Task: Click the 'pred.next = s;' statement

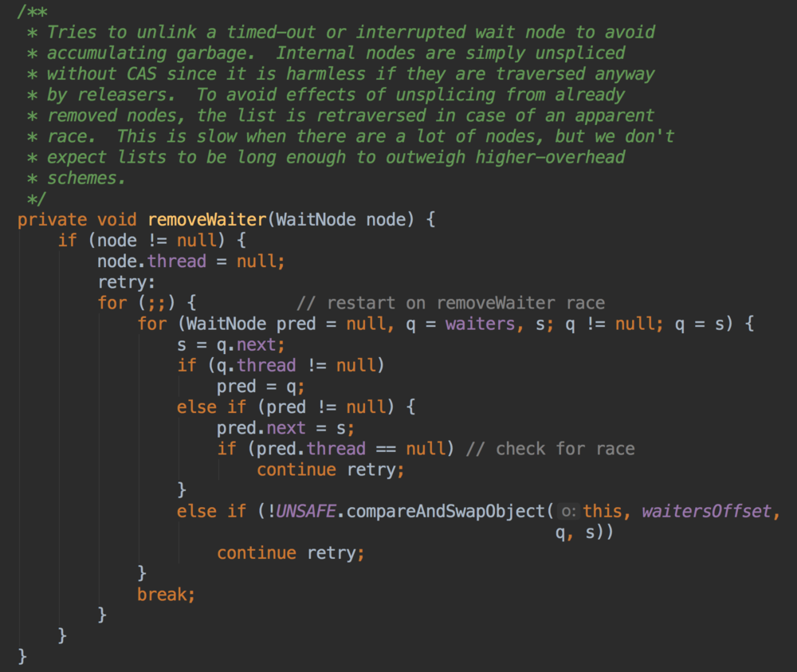Action: click(x=285, y=429)
